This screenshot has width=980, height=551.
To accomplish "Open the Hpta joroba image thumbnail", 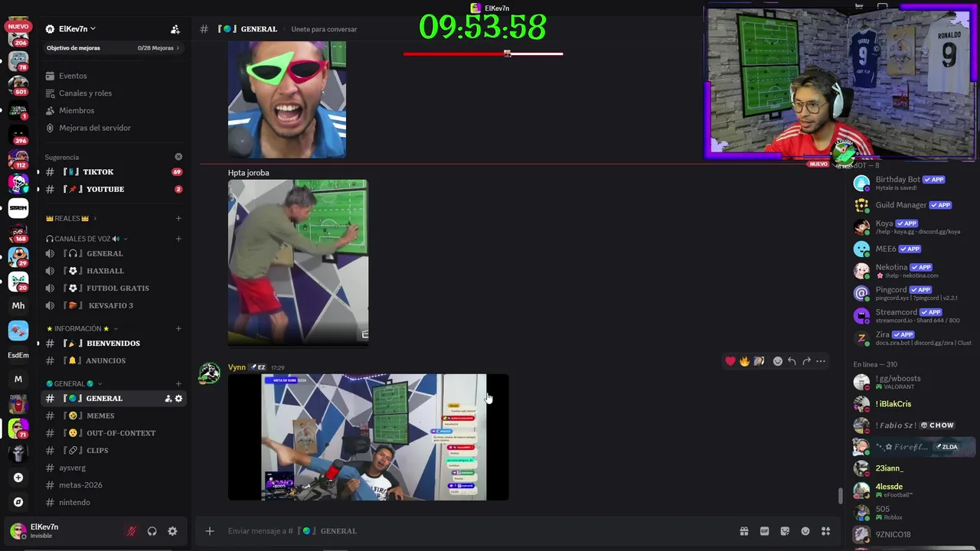I will [x=298, y=262].
